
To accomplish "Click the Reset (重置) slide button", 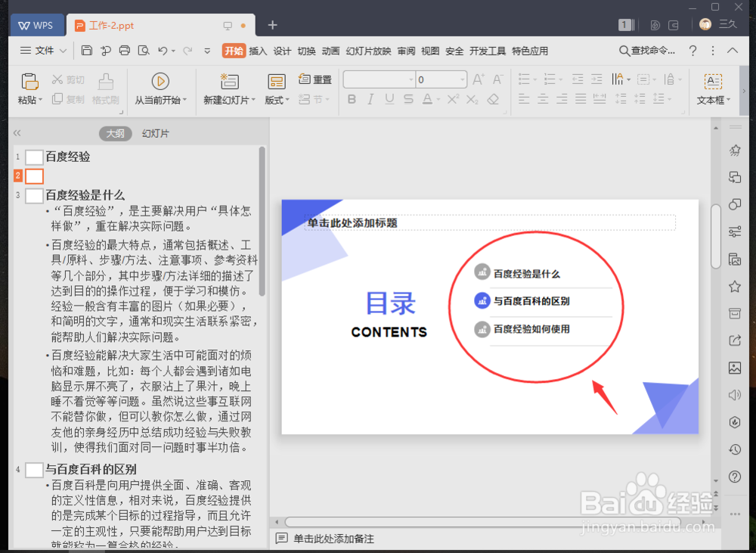I will 315,79.
